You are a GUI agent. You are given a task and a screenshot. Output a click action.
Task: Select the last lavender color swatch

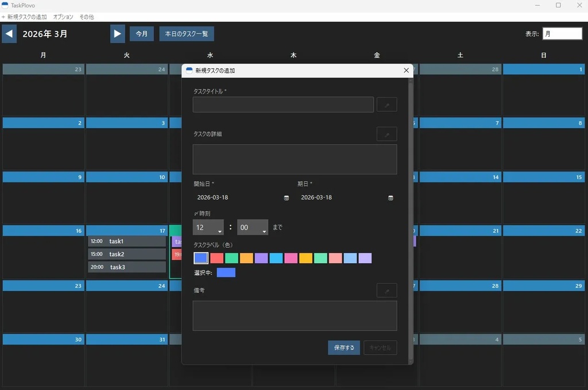pyautogui.click(x=365, y=258)
